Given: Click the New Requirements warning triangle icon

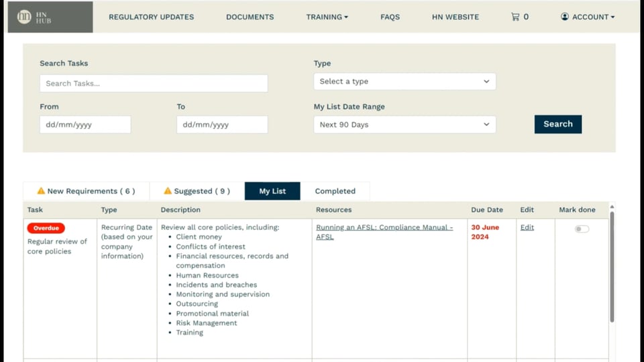Looking at the screenshot, I should click(x=41, y=191).
